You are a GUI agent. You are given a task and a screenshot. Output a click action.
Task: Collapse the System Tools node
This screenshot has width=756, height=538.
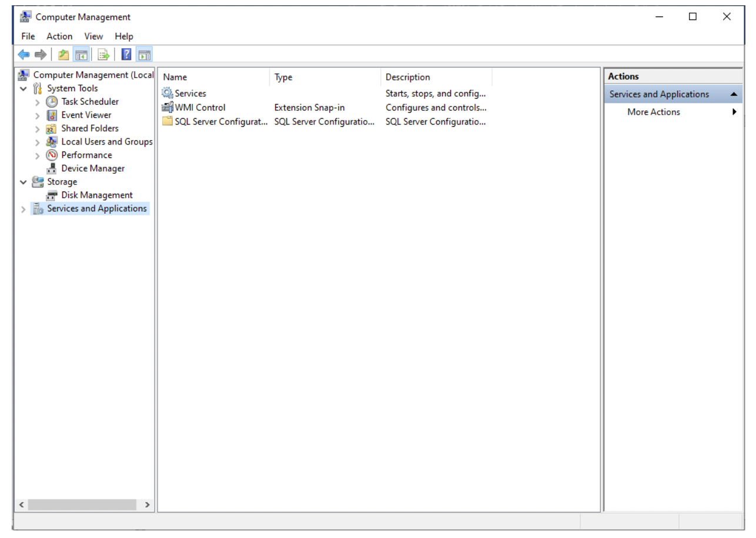pyautogui.click(x=24, y=89)
